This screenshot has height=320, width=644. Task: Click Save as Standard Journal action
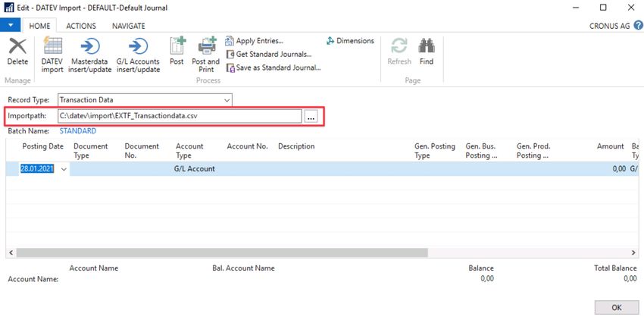(x=274, y=67)
